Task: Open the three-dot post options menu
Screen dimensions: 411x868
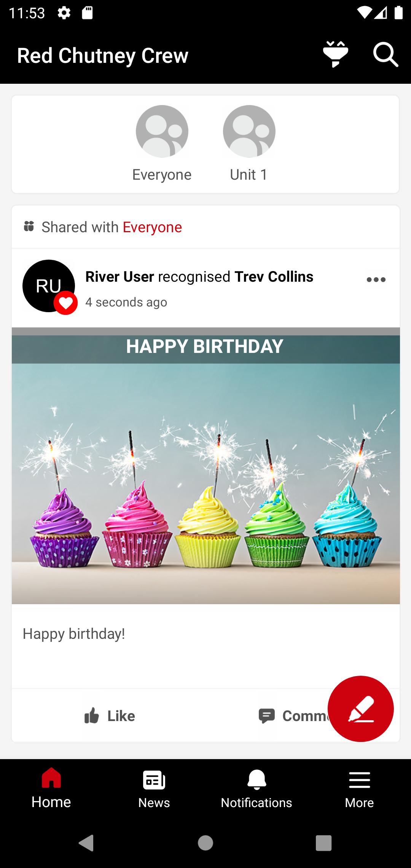Action: coord(376,280)
